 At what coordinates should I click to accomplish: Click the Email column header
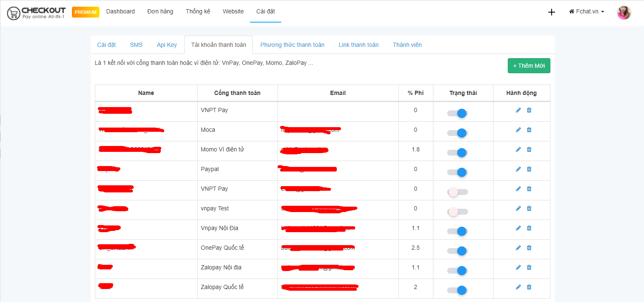[x=338, y=93]
